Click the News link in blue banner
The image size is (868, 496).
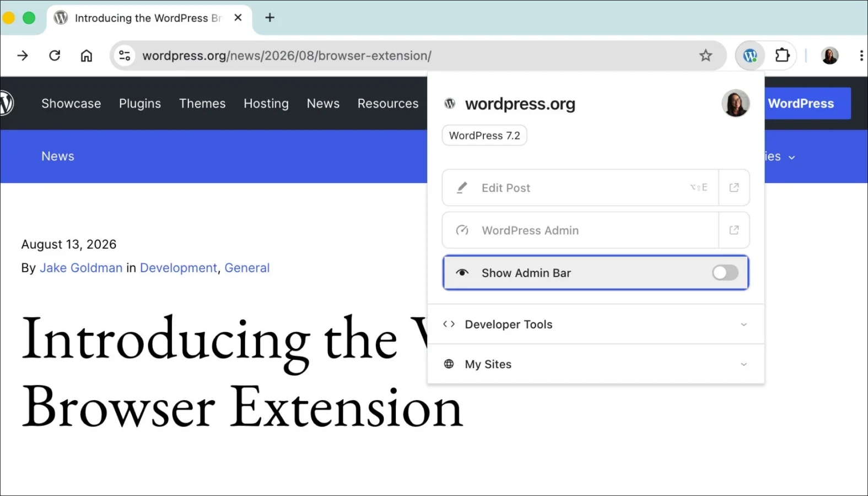point(58,156)
